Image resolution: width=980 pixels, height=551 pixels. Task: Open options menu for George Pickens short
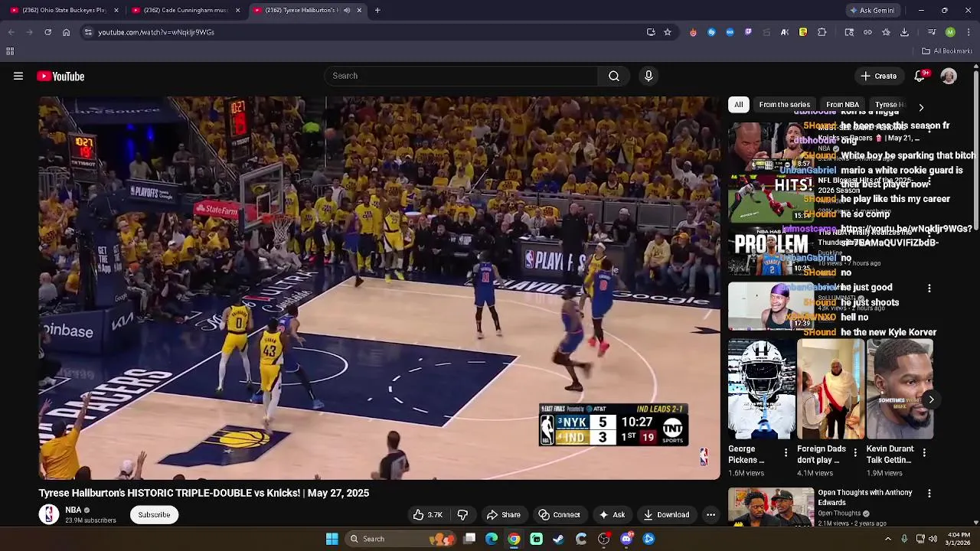(x=786, y=453)
